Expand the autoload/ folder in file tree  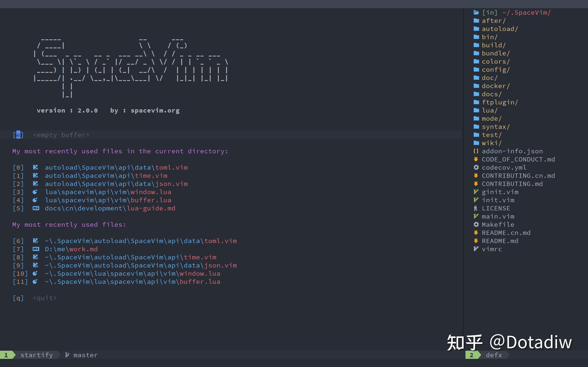click(500, 29)
